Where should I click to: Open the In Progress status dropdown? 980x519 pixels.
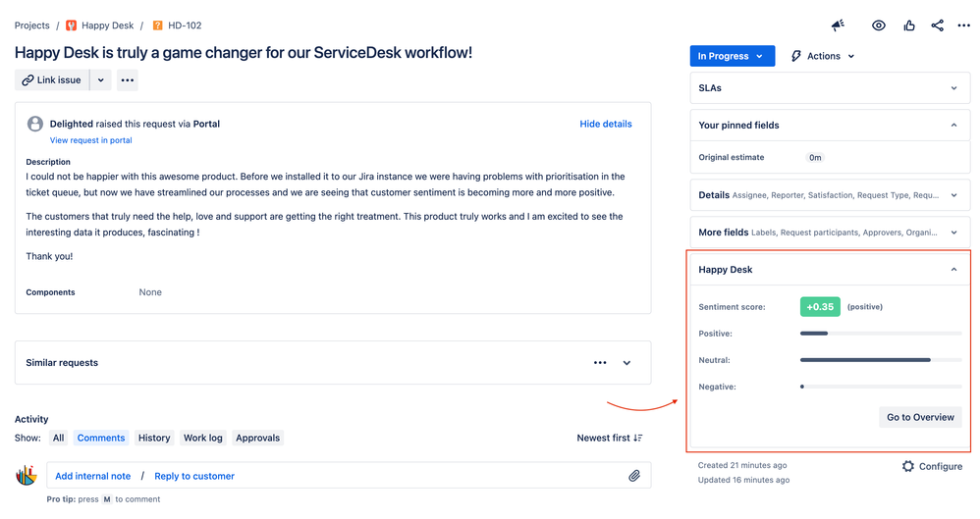[732, 56]
